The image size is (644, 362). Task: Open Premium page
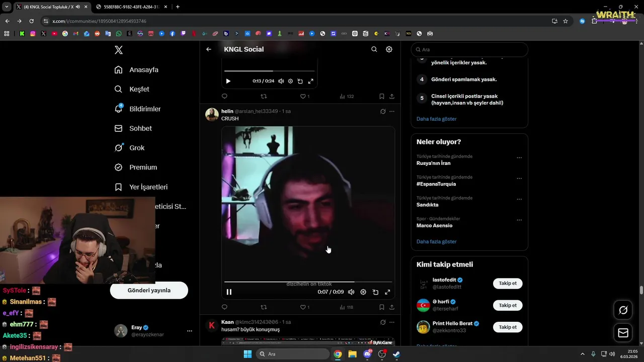click(135, 167)
